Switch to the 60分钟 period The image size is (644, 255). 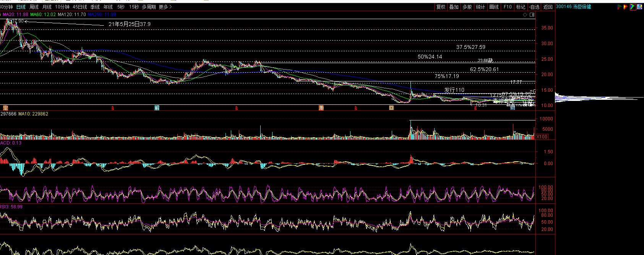(6, 7)
